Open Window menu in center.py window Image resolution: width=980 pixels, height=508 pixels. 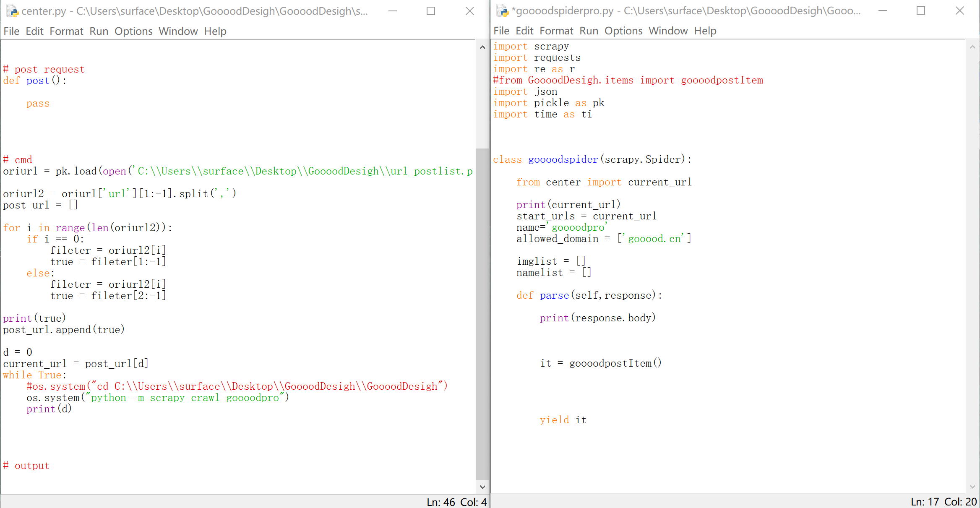pos(178,31)
